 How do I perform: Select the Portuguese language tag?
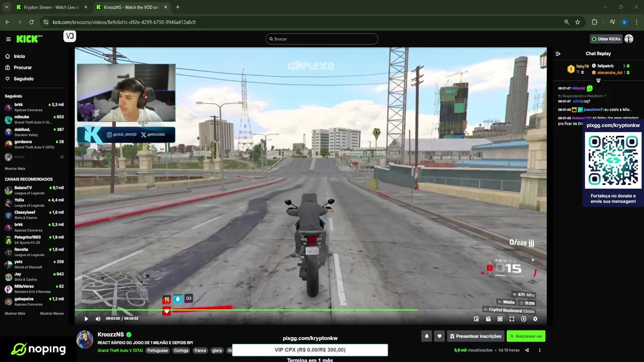click(x=158, y=350)
